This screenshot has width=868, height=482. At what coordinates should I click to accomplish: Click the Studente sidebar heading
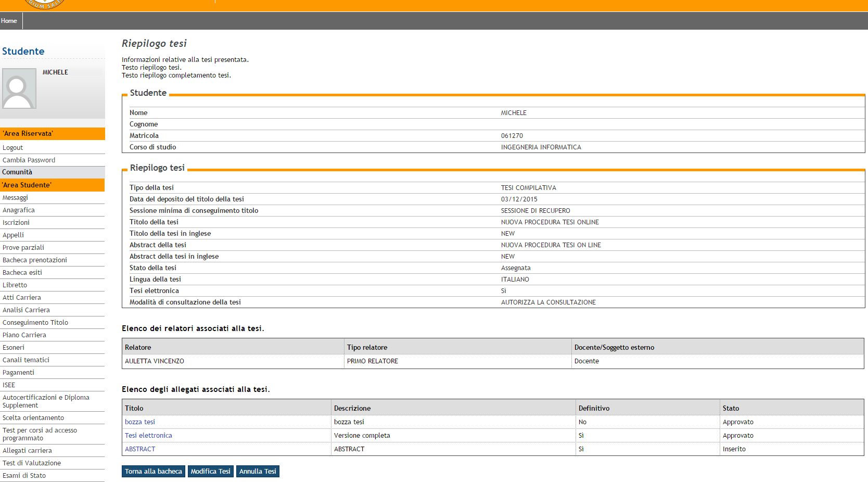23,51
